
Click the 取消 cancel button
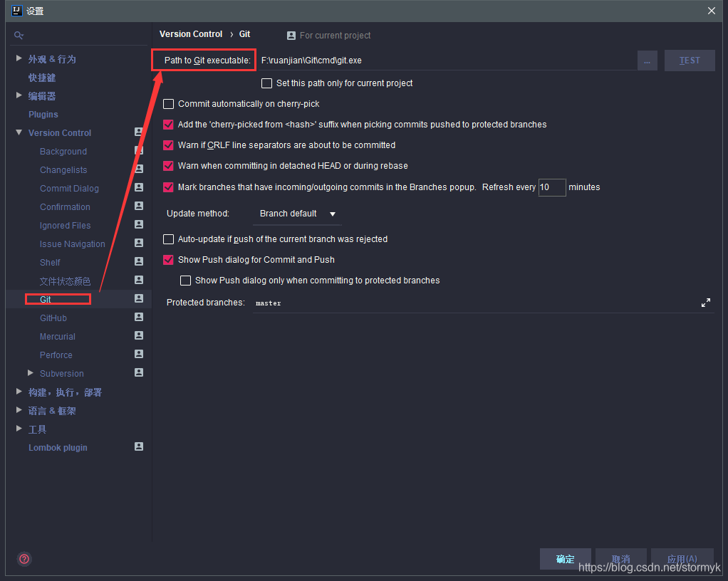620,559
